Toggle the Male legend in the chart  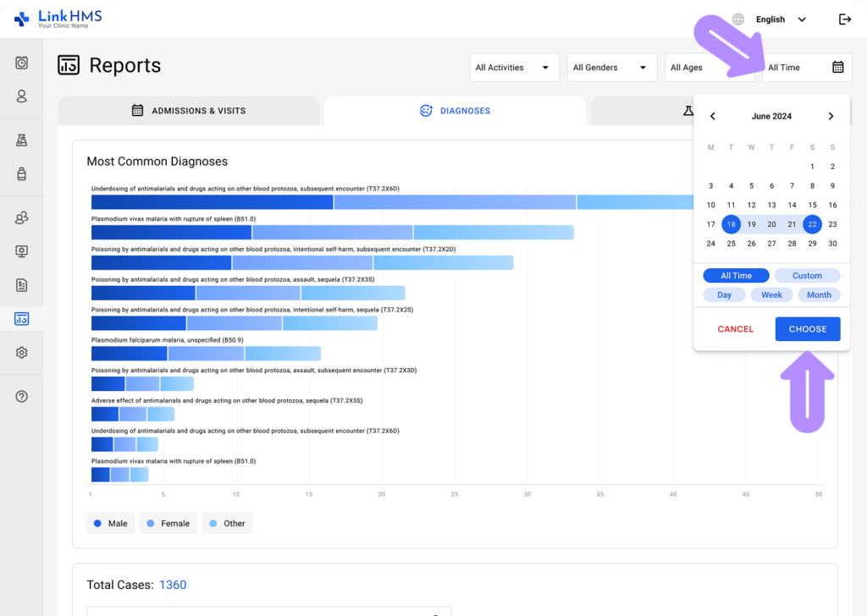[x=110, y=523]
